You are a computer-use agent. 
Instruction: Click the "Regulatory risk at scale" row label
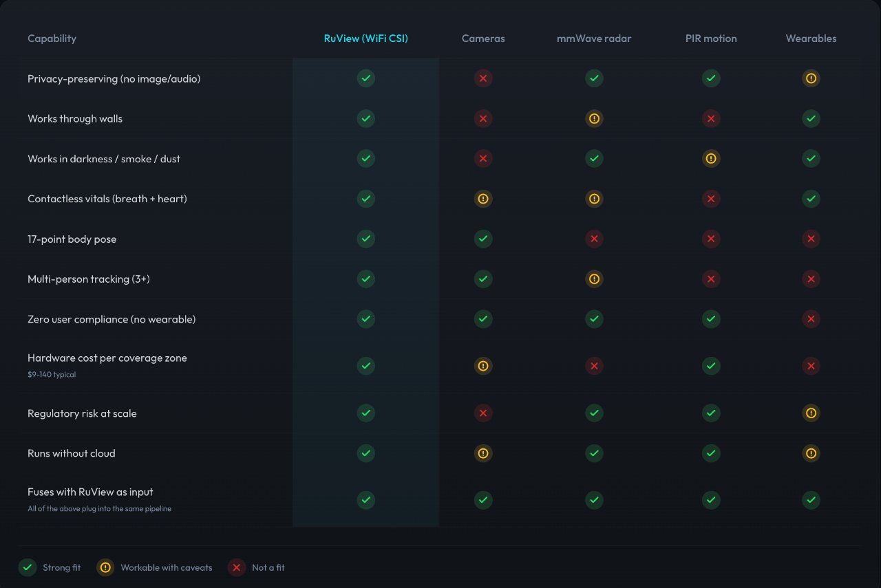tap(82, 413)
